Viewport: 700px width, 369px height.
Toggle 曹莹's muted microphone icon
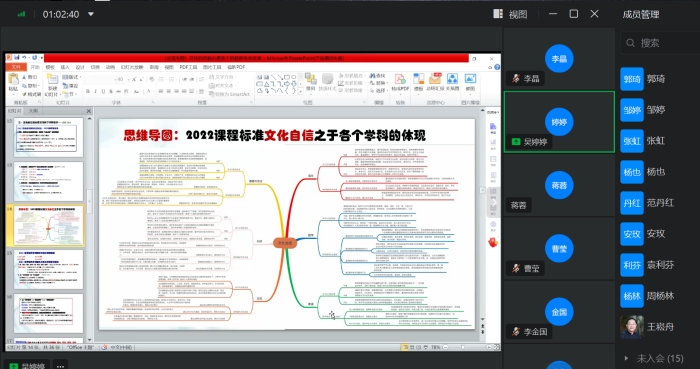[516, 268]
